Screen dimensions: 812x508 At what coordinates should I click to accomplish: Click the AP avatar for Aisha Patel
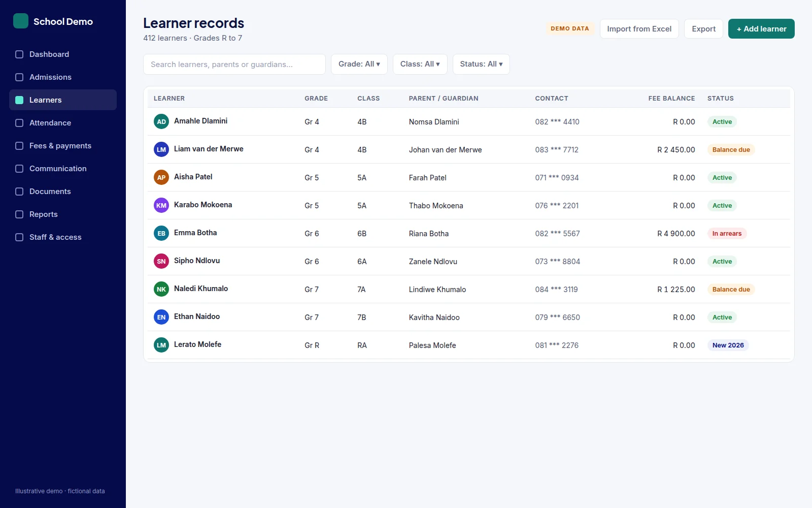pos(161,177)
